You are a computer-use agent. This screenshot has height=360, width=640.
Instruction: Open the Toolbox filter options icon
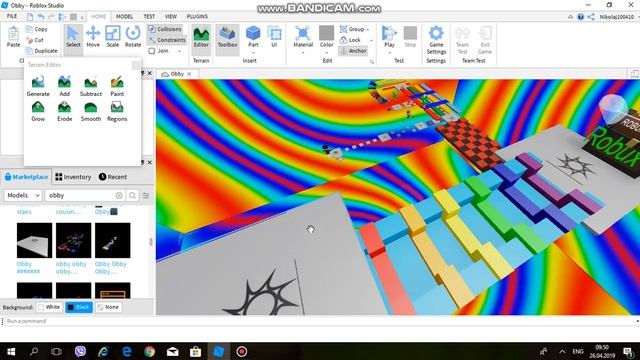click(x=145, y=196)
